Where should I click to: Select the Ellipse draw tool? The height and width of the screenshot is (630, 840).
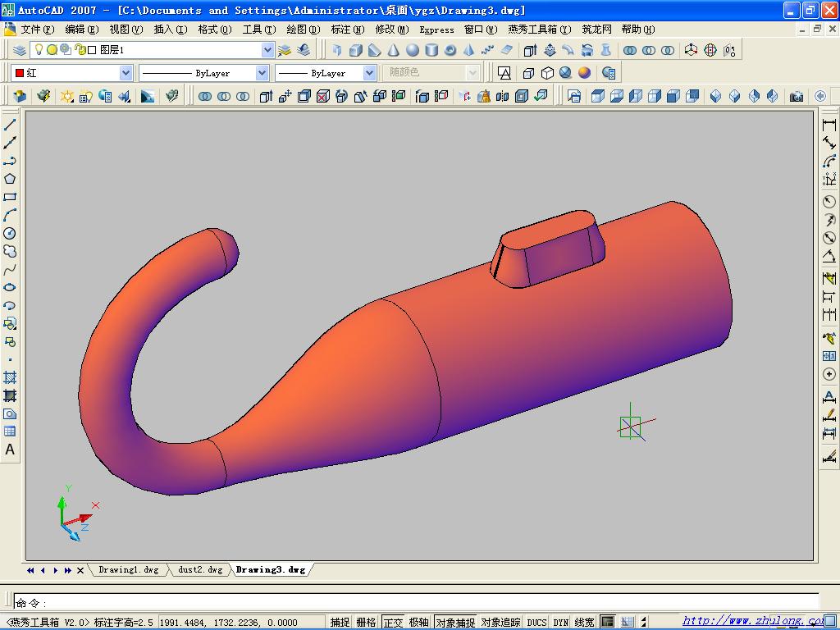(10, 287)
